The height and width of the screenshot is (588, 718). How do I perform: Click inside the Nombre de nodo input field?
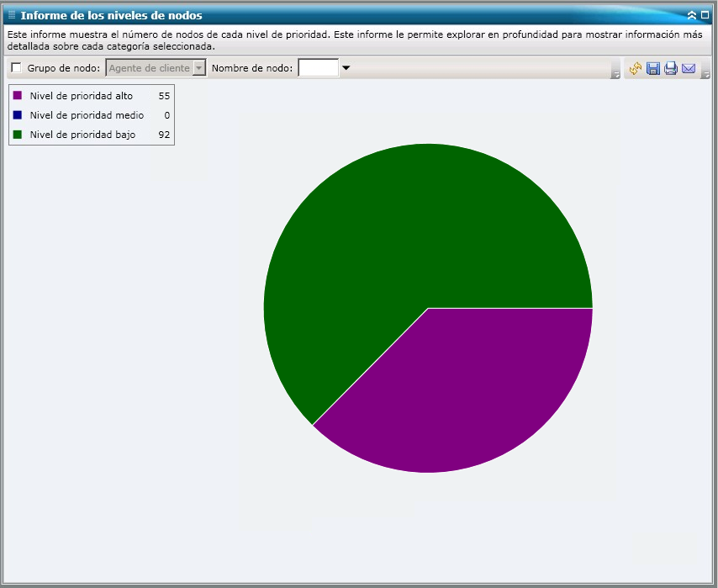[319, 68]
